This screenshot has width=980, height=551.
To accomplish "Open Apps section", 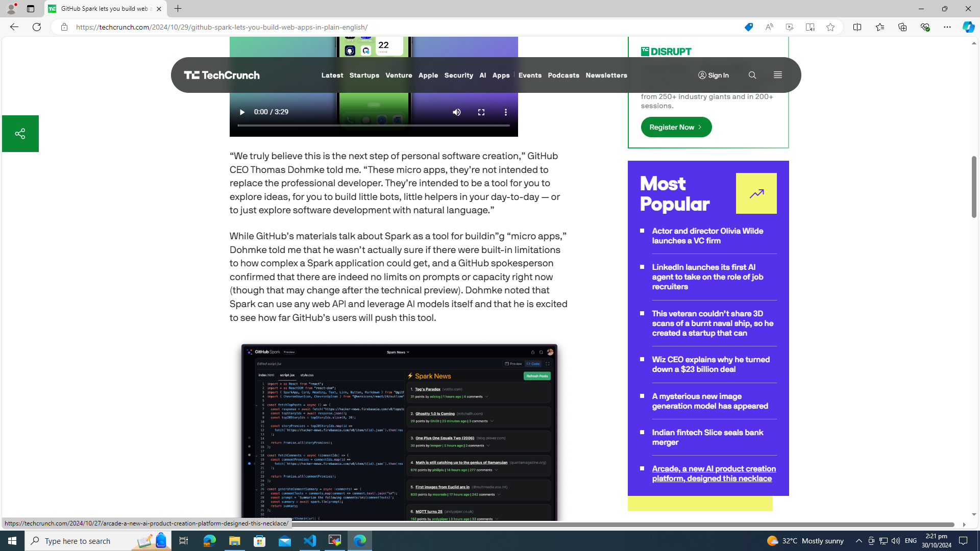I will (501, 76).
